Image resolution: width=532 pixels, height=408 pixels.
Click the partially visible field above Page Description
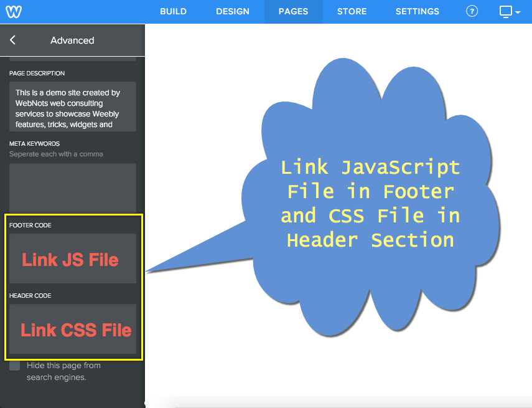(72, 59)
